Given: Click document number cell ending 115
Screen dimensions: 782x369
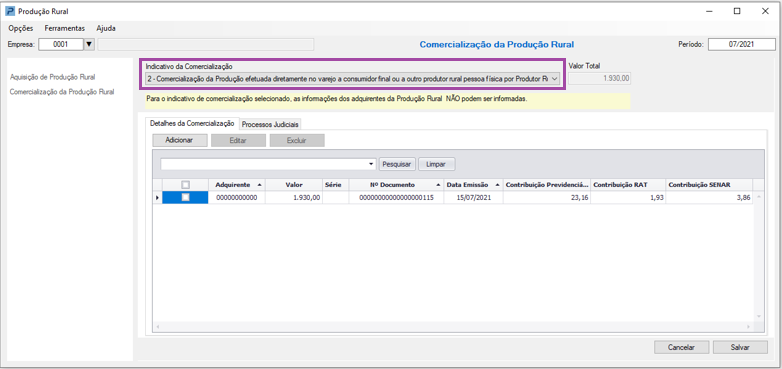Looking at the screenshot, I should point(396,198).
